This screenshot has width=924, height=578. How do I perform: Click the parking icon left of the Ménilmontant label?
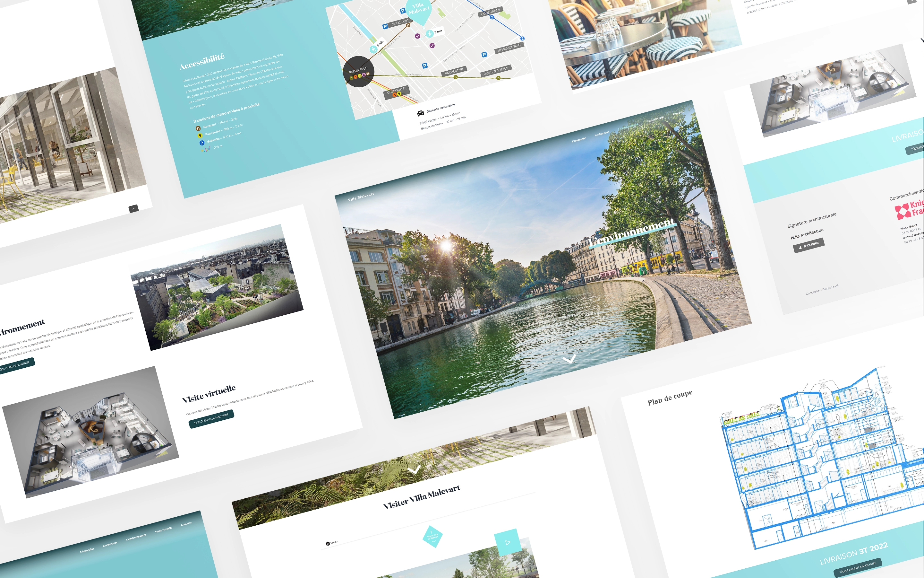tap(484, 55)
